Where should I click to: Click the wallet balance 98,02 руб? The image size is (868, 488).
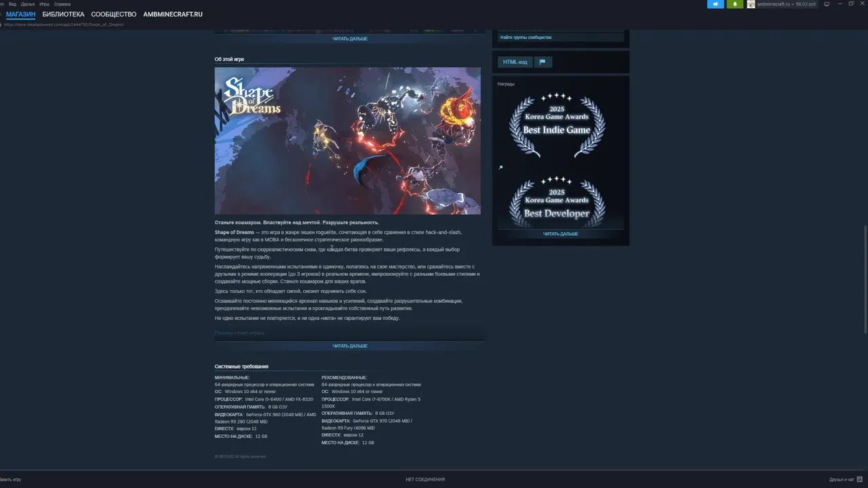[806, 4]
